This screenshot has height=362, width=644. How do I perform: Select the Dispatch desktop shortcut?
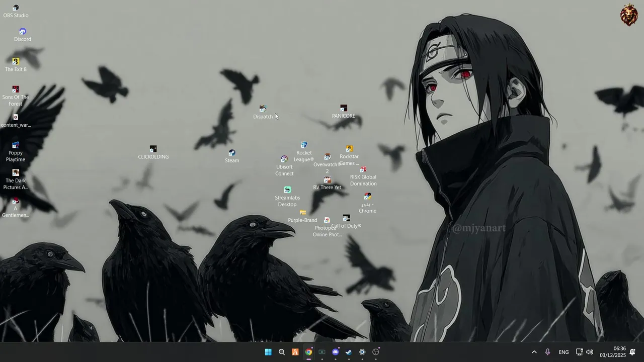tap(263, 112)
